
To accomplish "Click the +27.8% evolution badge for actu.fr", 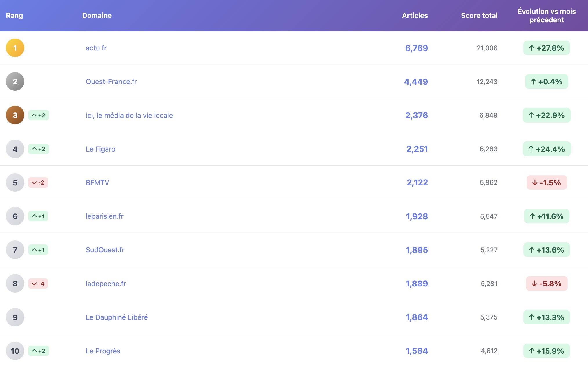I will [x=547, y=48].
